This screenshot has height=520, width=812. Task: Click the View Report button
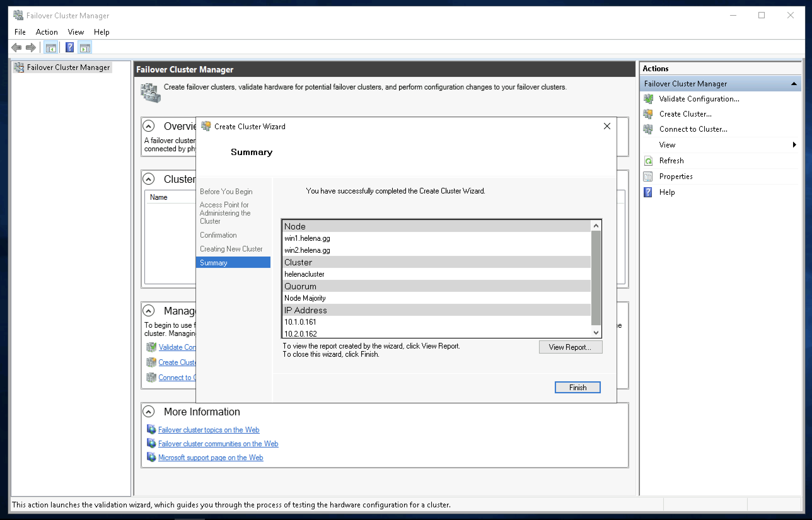[570, 347]
